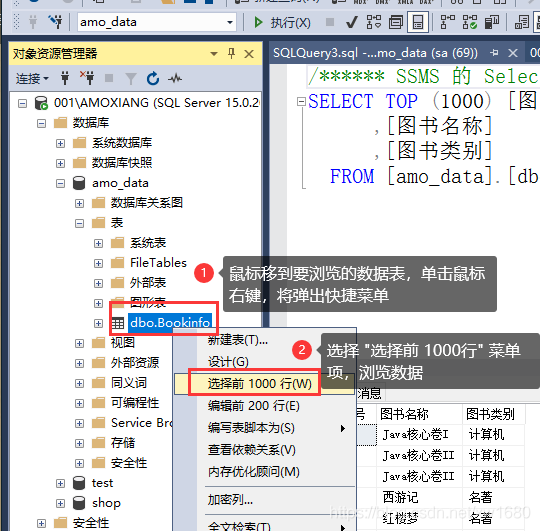The width and height of the screenshot is (540, 531).
Task: Collapse the 表 folder
Action: click(x=80, y=223)
